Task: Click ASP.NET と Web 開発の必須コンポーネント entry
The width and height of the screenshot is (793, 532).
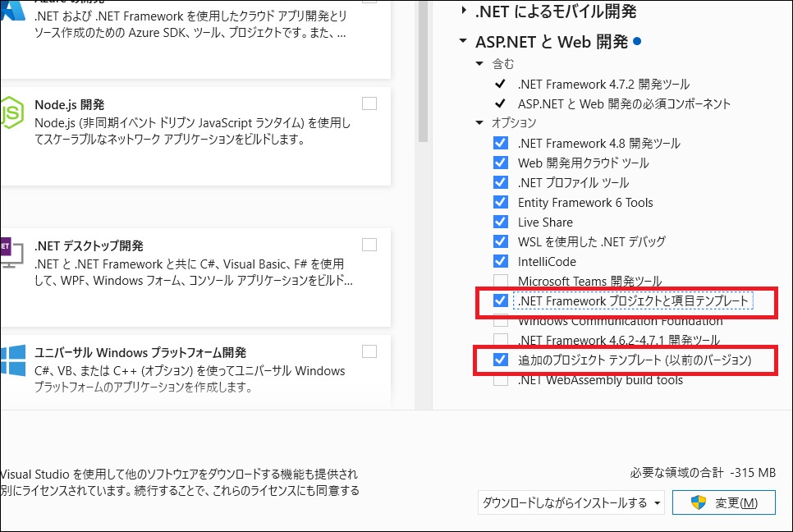Action: tap(624, 103)
